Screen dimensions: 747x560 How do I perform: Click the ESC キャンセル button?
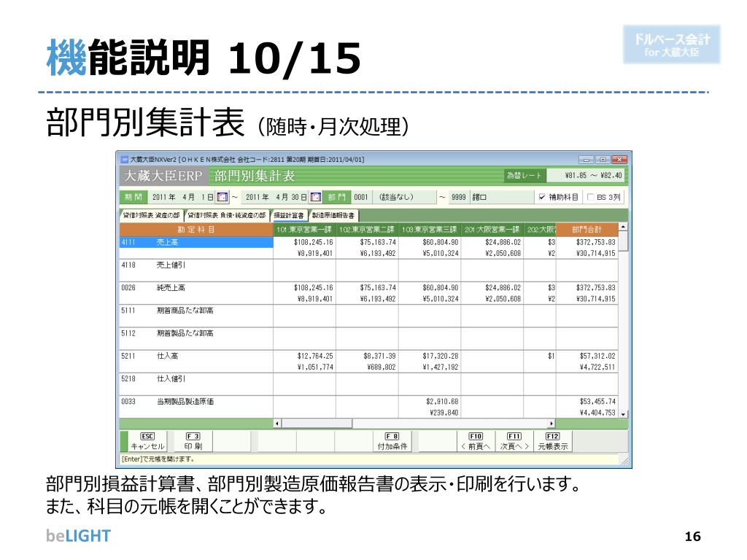pos(147,441)
